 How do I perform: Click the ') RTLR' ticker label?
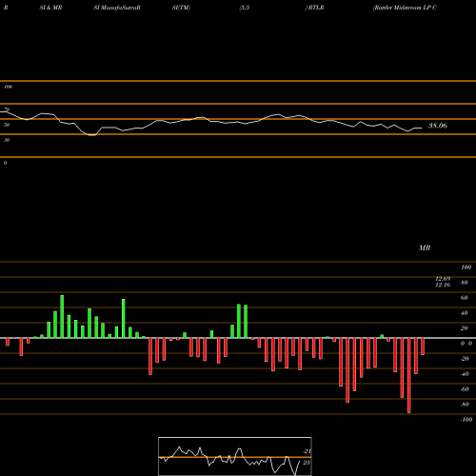click(x=315, y=8)
